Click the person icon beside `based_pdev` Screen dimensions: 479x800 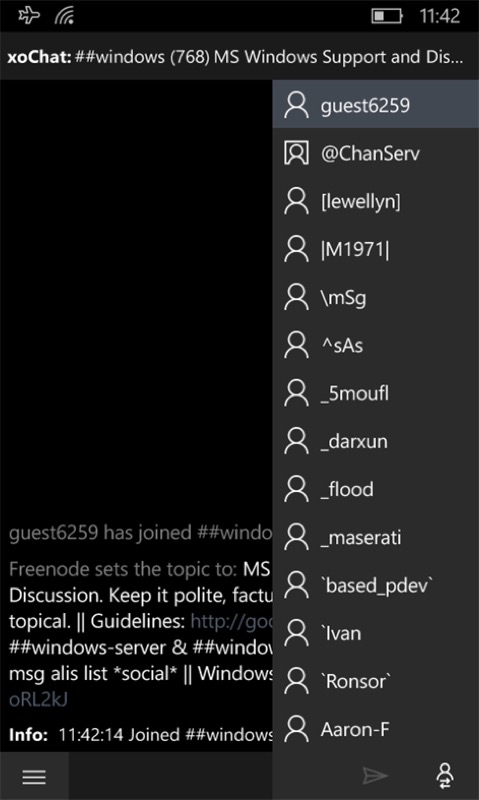click(x=296, y=585)
